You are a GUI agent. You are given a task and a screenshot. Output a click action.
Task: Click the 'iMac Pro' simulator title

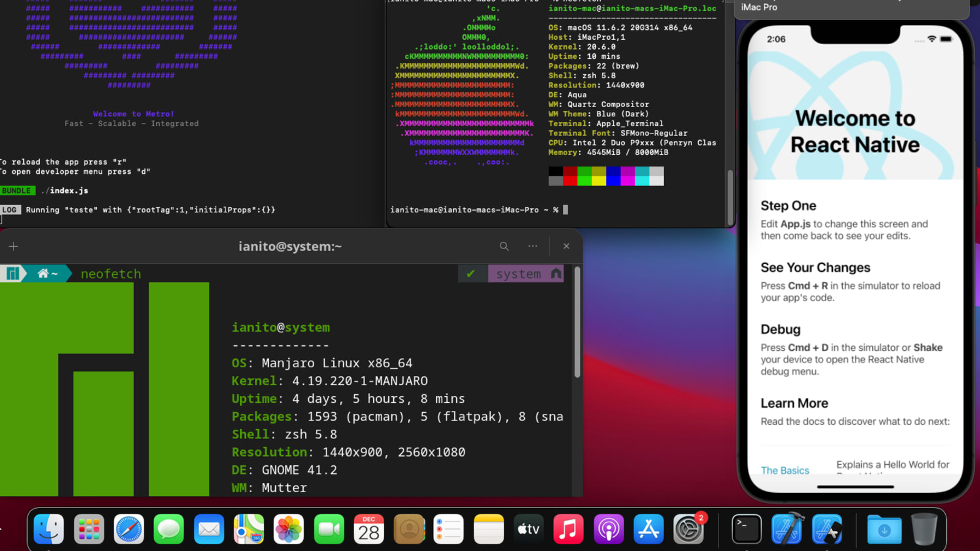[x=759, y=7]
